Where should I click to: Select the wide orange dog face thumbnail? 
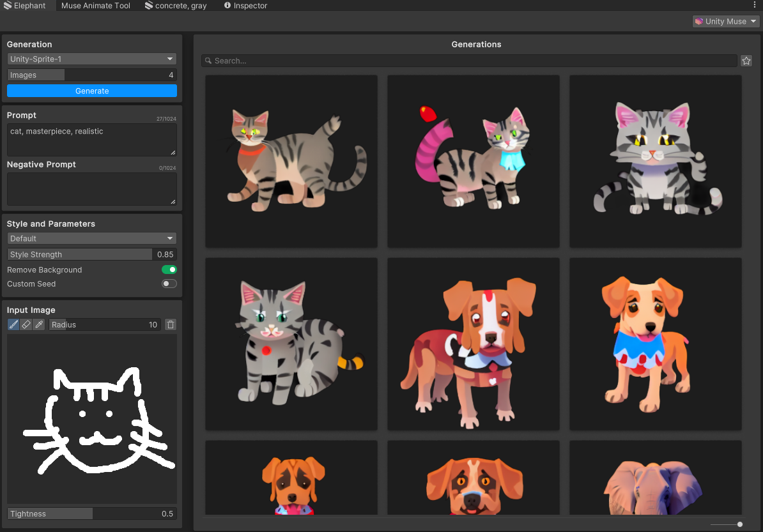(x=474, y=478)
